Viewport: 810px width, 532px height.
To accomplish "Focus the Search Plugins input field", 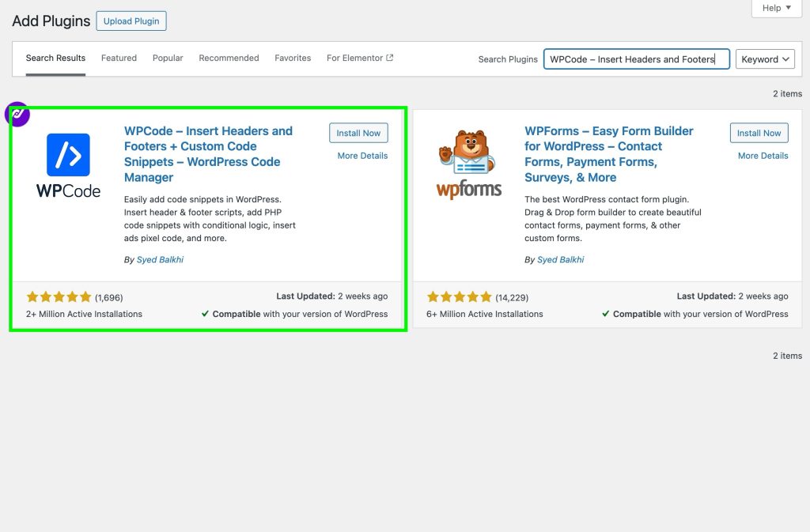I will tap(637, 59).
